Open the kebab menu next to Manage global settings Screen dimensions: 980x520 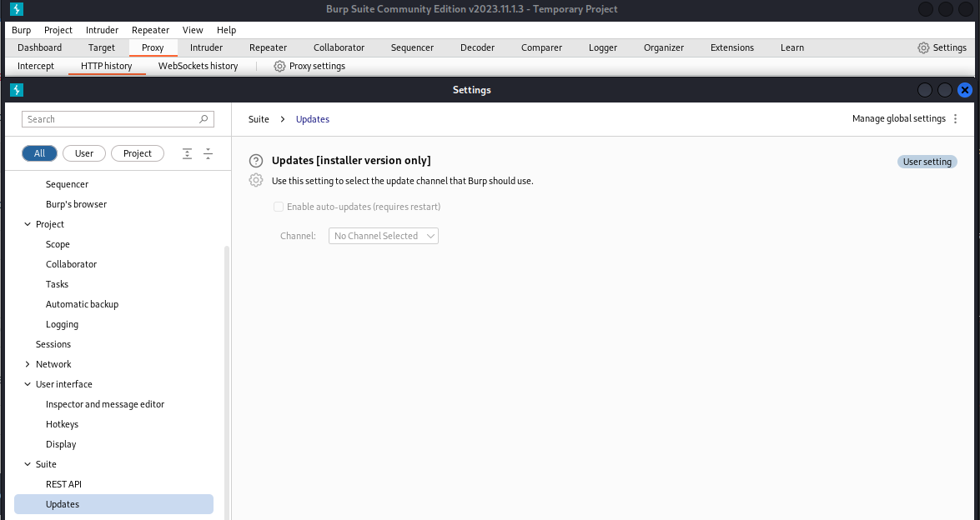click(956, 118)
